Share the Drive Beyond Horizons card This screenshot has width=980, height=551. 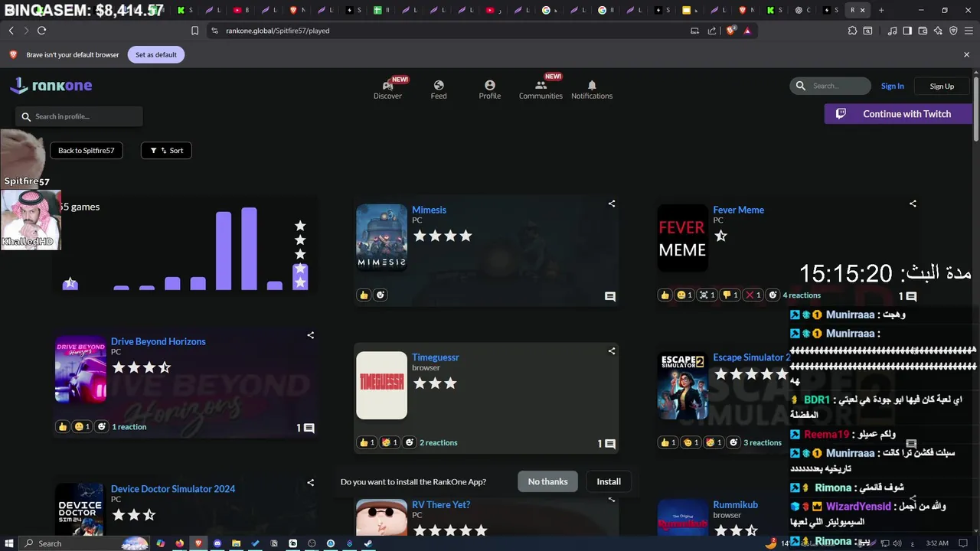(x=310, y=335)
